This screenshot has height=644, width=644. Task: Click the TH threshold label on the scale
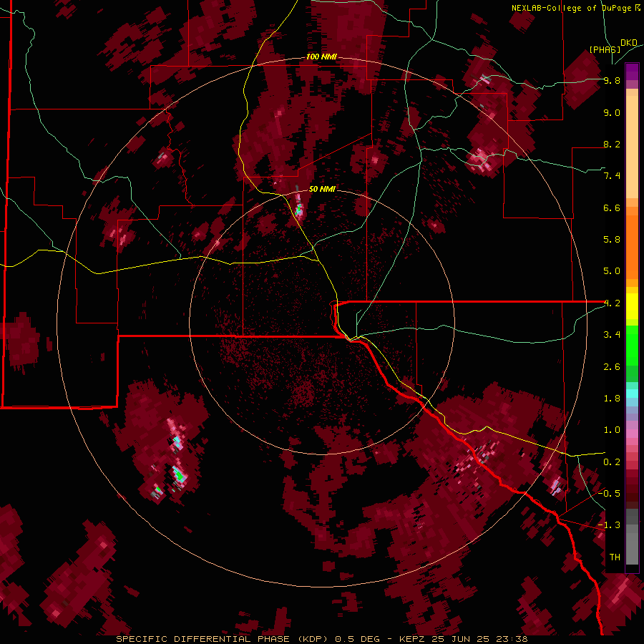[x=615, y=557]
